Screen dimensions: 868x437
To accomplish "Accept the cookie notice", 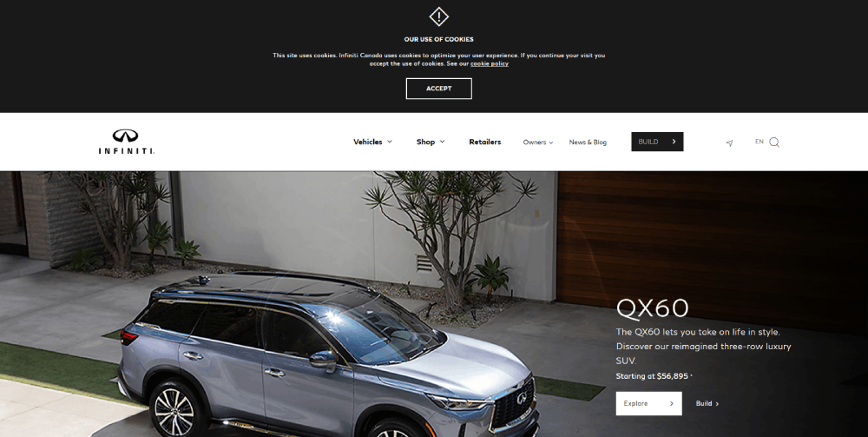I will point(438,89).
